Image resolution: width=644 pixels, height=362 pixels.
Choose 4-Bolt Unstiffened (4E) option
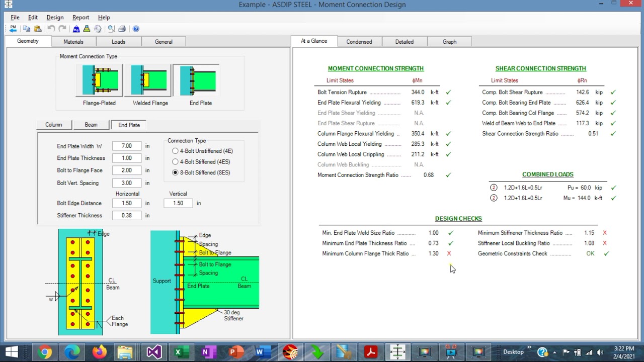tap(202, 151)
